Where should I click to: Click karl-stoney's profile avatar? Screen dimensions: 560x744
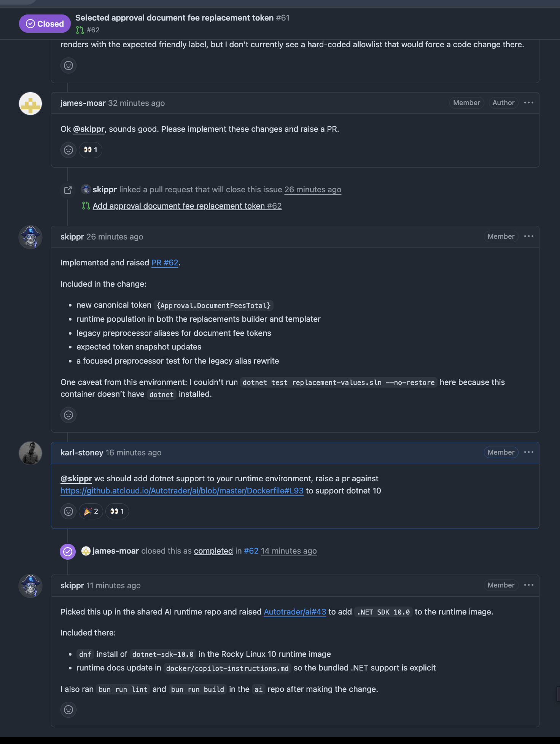[x=30, y=453]
